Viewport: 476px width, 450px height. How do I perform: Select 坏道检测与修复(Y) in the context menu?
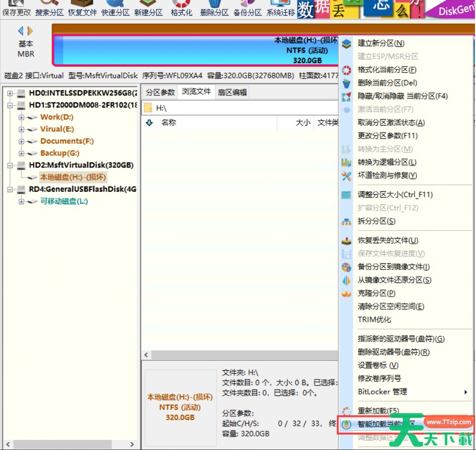[x=387, y=176]
